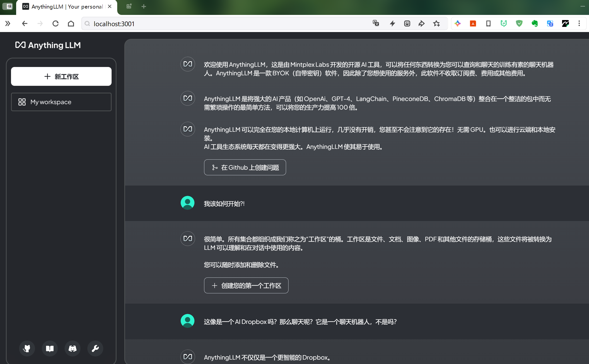Screen dimensions: 589x364
Task: Click the green fox shield extension icon
Action: (504, 23)
